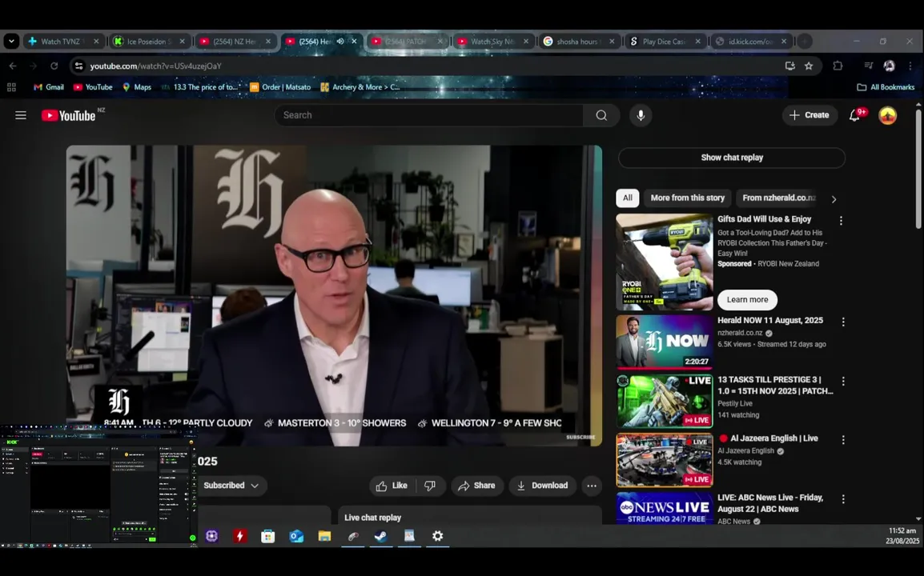Open Chrome extensions puzzle icon
The image size is (924, 576).
[838, 66]
